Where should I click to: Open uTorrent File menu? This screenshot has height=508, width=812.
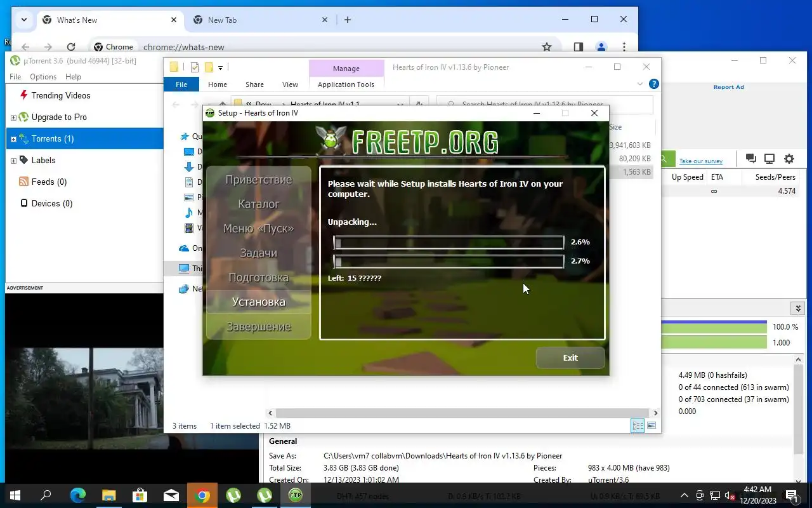15,77
